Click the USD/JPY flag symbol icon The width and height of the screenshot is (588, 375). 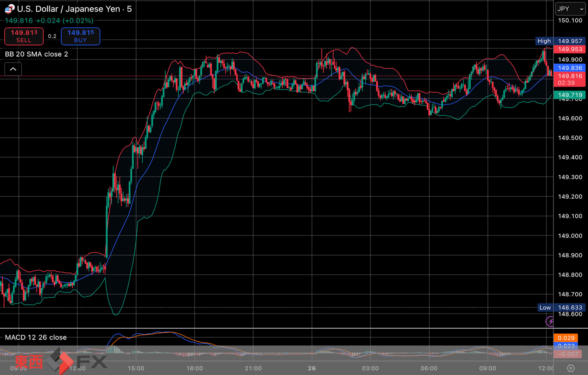9,8
